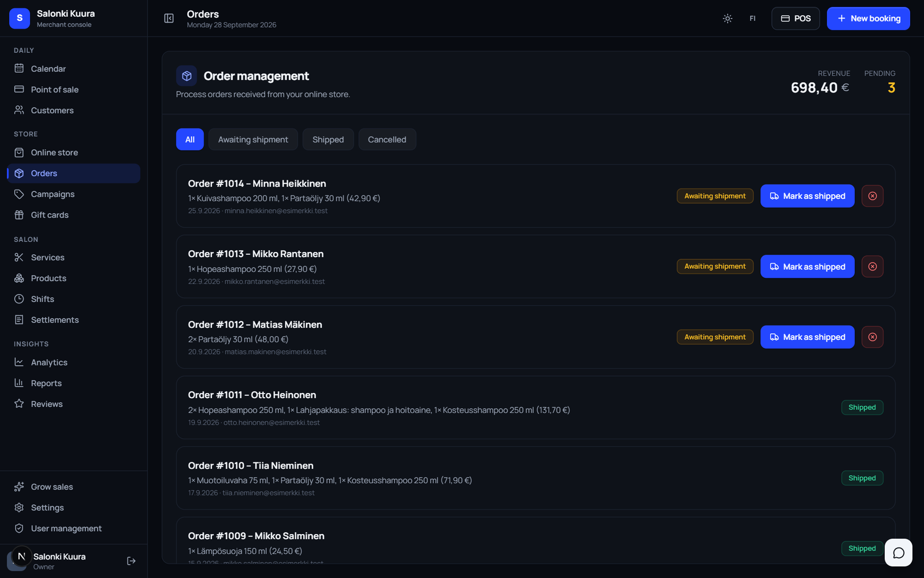Mark order #1014 as shipped
The width and height of the screenshot is (924, 578).
pos(807,196)
